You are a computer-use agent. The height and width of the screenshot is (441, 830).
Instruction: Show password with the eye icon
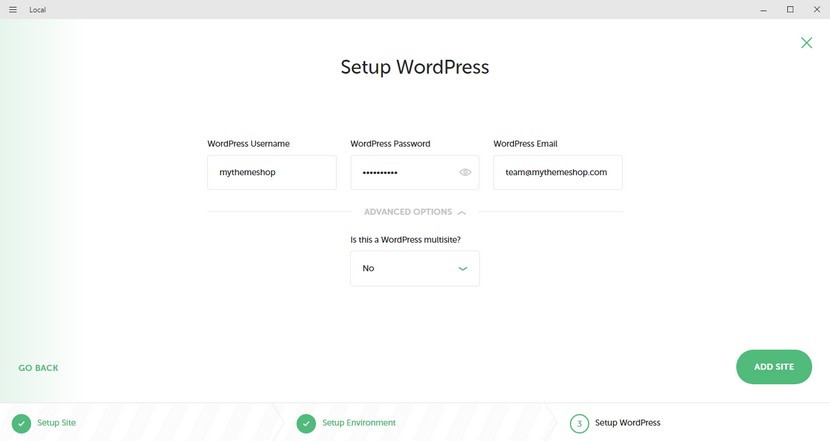pos(465,172)
